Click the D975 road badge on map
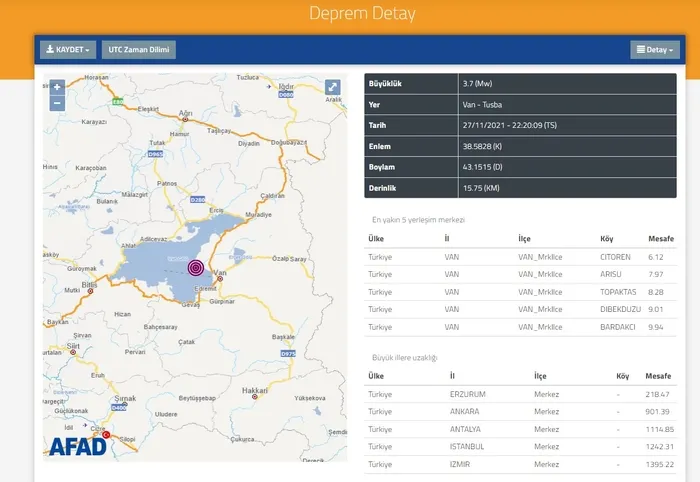 tap(288, 353)
